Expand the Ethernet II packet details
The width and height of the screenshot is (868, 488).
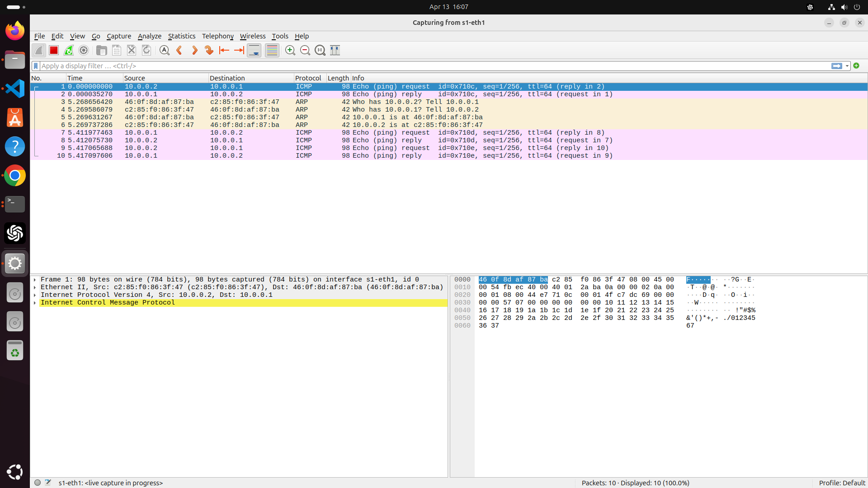(x=35, y=287)
